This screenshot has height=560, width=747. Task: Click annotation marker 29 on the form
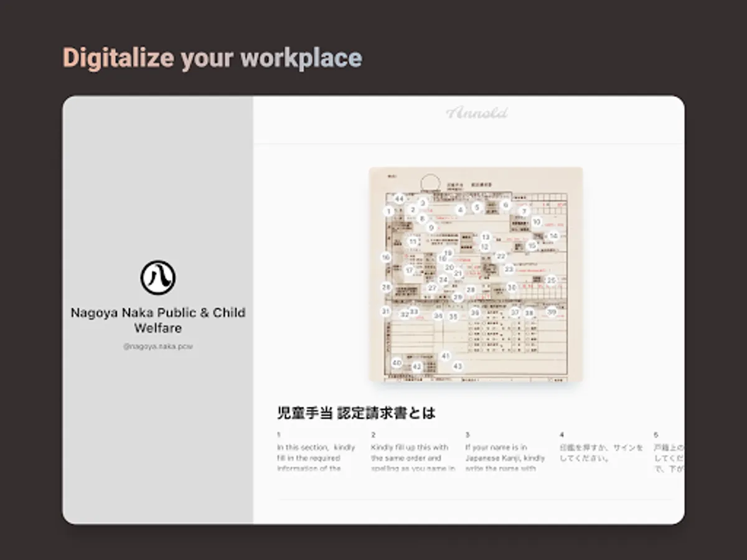coord(458,297)
